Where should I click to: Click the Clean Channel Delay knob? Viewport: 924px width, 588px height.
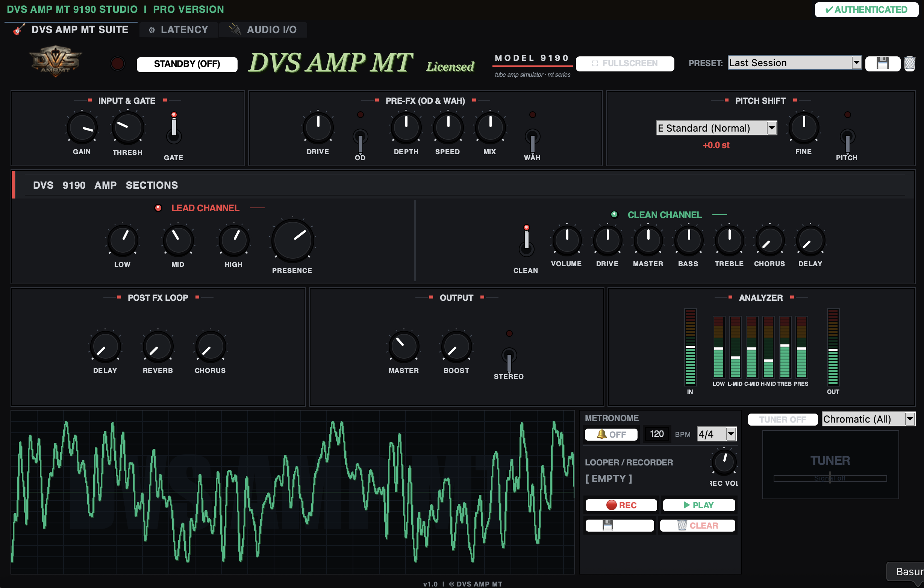[810, 240]
